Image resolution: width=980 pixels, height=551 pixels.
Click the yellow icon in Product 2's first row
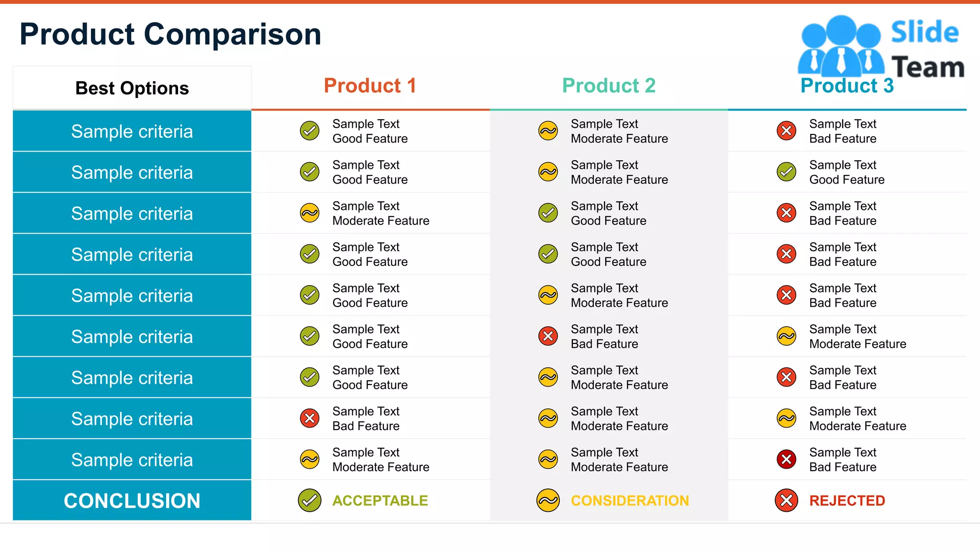click(548, 131)
